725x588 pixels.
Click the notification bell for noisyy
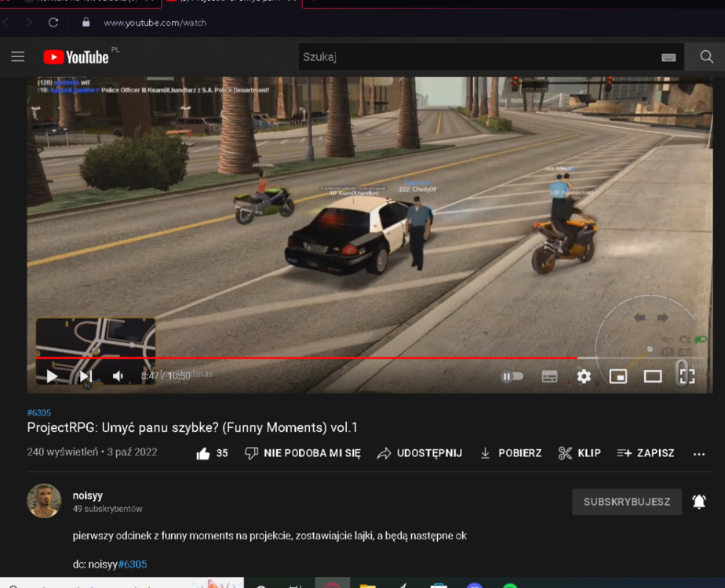click(x=699, y=502)
